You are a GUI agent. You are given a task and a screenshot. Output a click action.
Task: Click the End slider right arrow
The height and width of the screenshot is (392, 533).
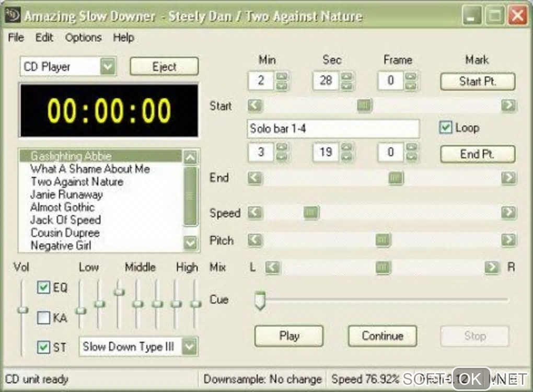508,178
